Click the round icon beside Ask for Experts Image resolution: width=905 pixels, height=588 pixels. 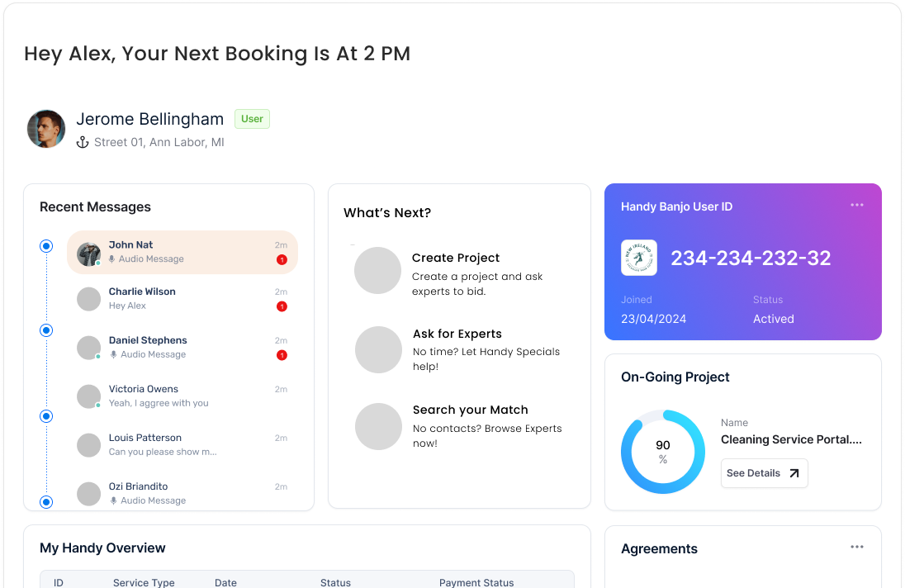[378, 349]
